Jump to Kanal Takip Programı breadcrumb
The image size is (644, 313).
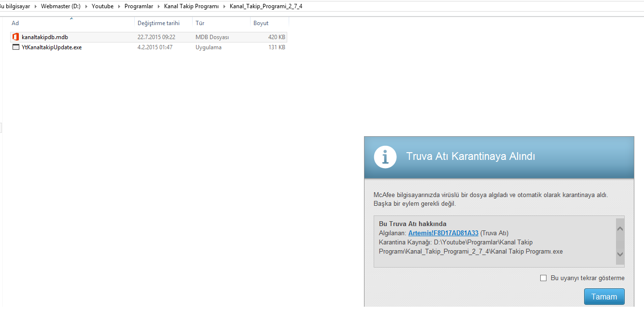191,7
